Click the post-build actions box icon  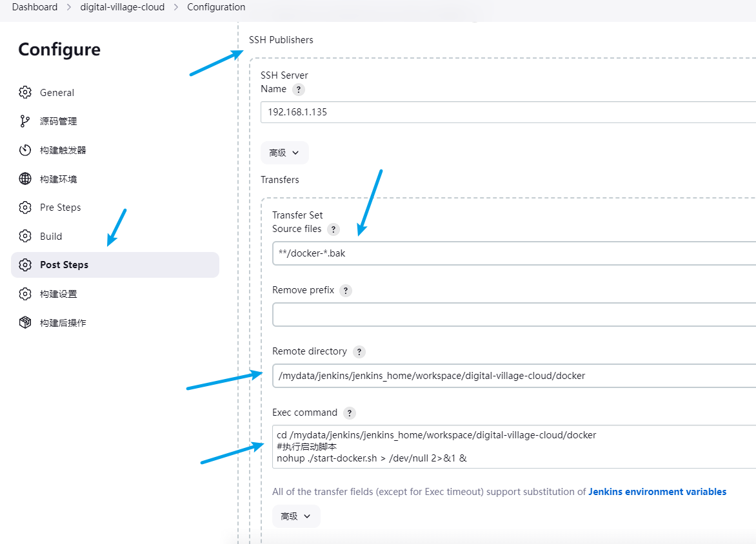[x=25, y=322]
